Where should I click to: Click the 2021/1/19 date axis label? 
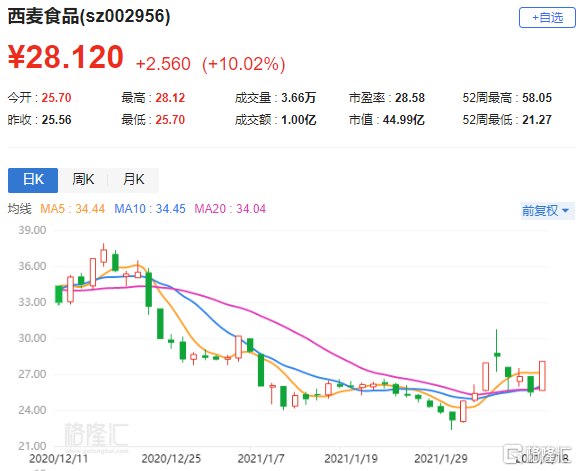click(x=351, y=459)
